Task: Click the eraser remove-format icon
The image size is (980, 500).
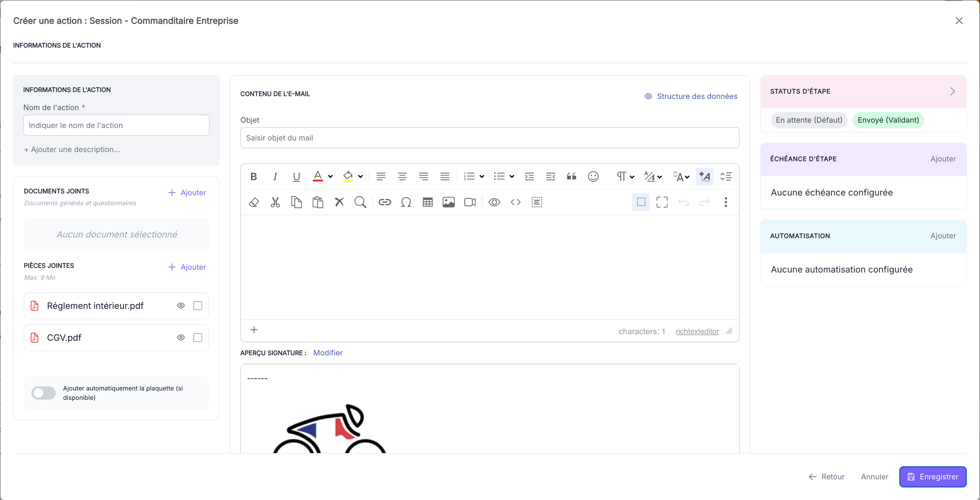Action: point(254,202)
